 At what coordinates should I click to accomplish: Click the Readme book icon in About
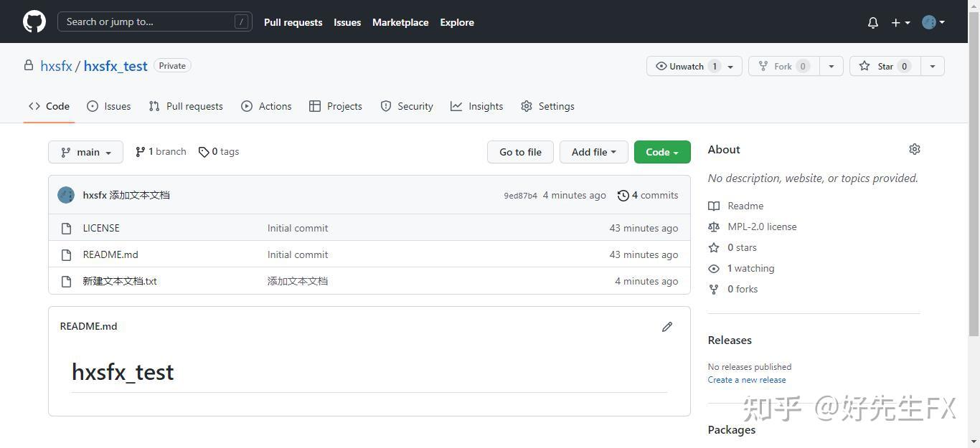[714, 206]
